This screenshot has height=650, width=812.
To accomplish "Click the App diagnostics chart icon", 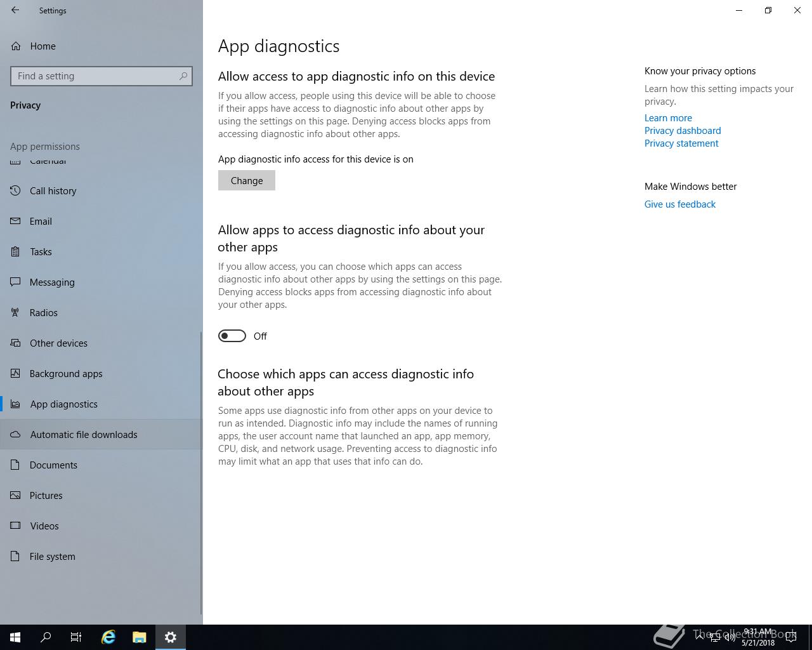I will coord(15,404).
